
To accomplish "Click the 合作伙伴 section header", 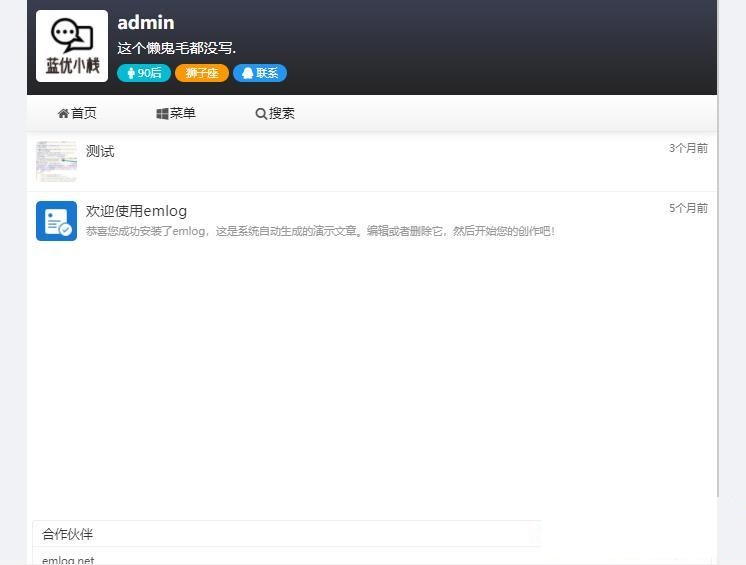I will (68, 534).
